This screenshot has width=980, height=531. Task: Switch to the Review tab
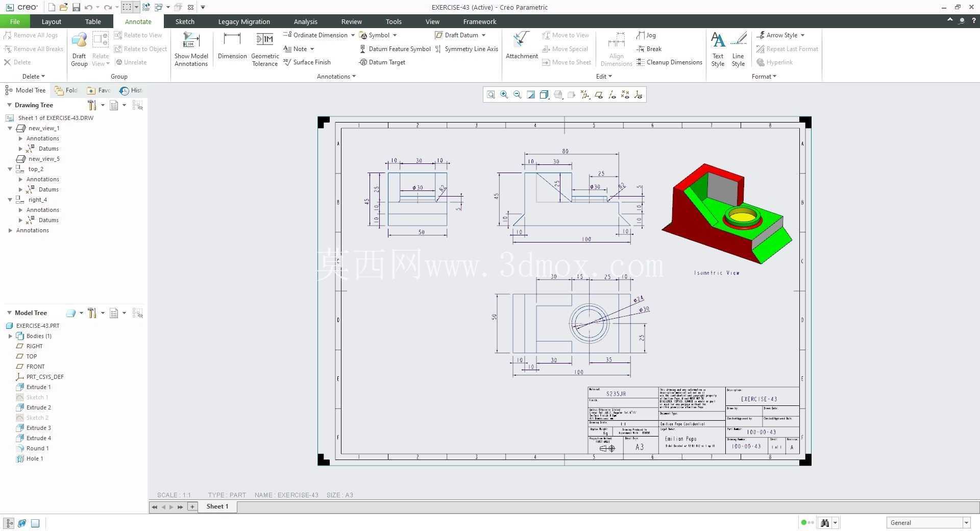(351, 21)
